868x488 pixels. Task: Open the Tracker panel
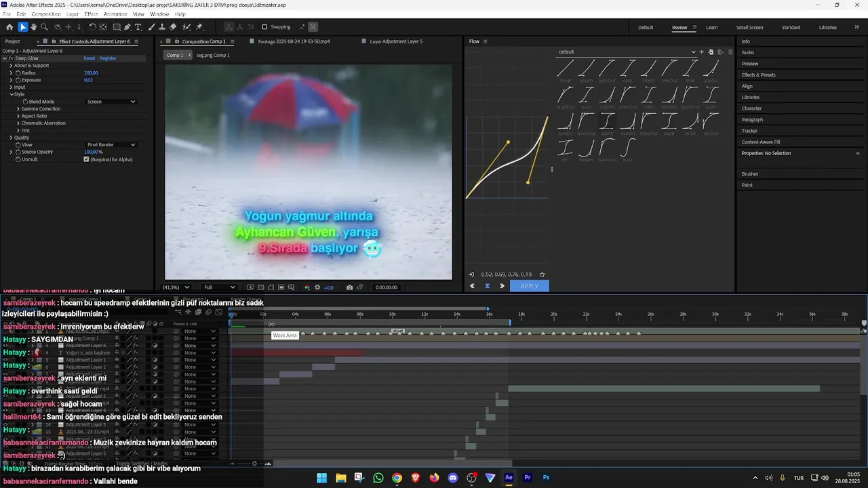(749, 131)
